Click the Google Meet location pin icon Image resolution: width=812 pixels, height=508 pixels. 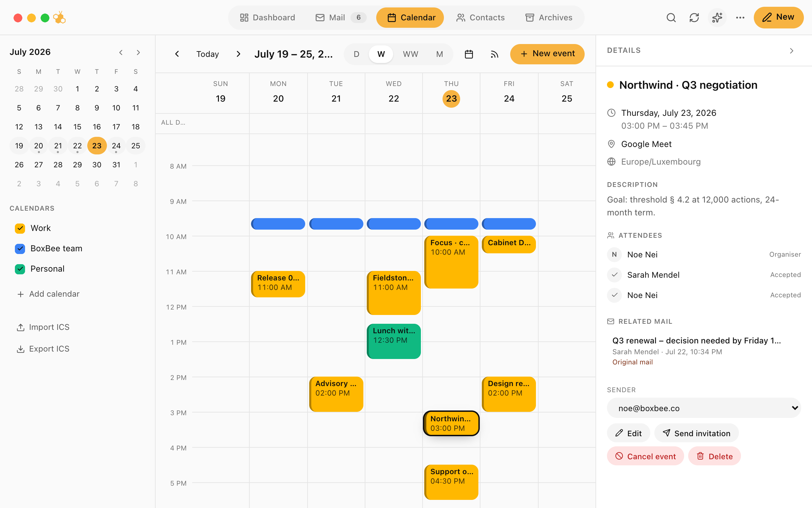(x=611, y=144)
